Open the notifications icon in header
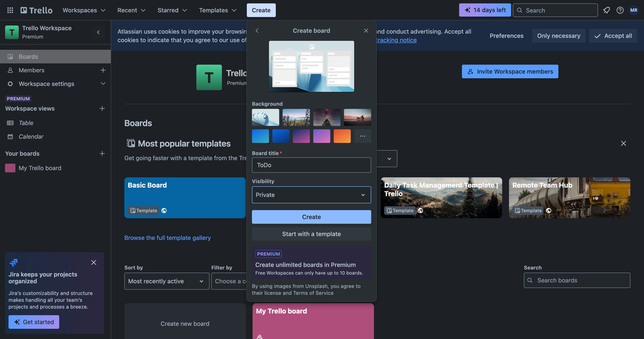Viewport: 644px width, 339px height. [x=606, y=10]
